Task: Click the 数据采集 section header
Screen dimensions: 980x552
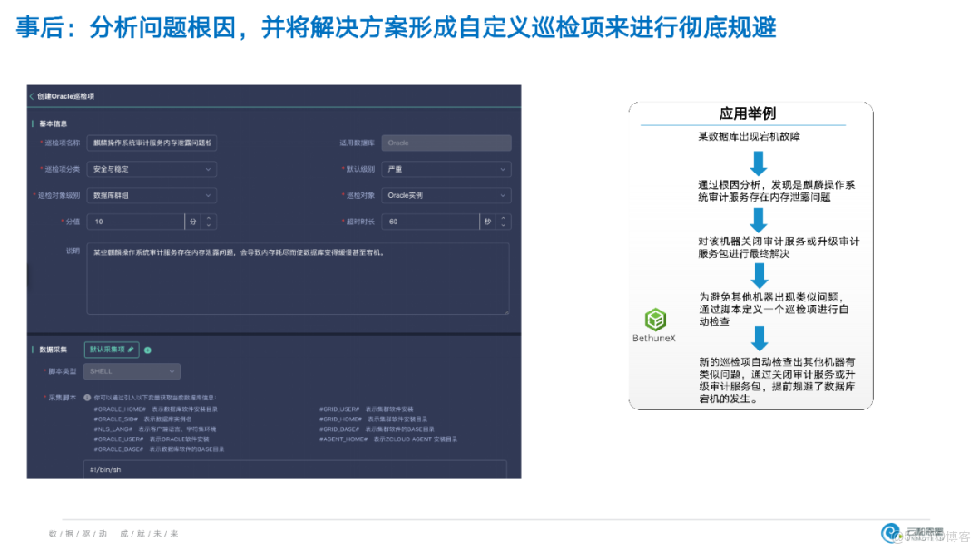Action: [x=54, y=349]
